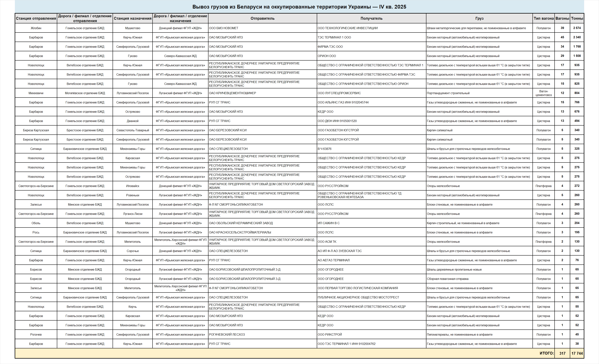599x364 pixels.
Task: Click the 'Отправитель' column header
Action: pyautogui.click(x=263, y=18)
